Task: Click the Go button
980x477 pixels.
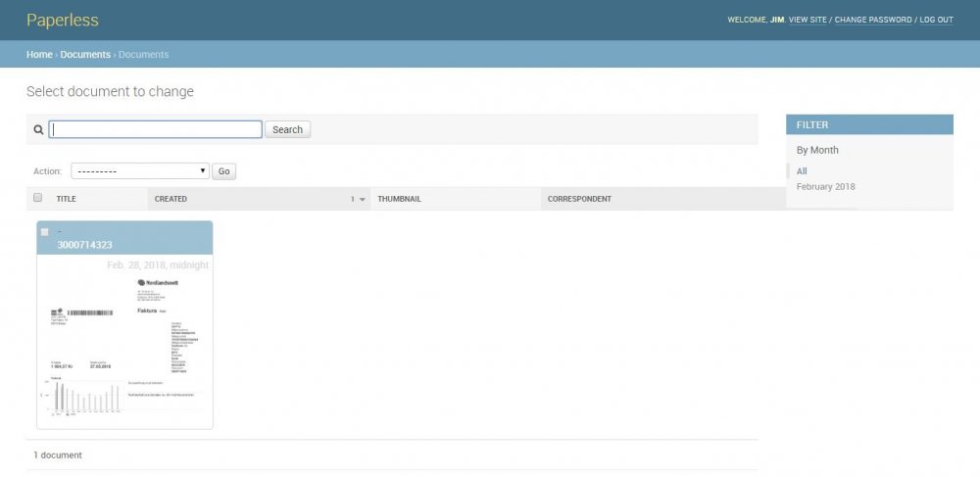Action: [223, 171]
